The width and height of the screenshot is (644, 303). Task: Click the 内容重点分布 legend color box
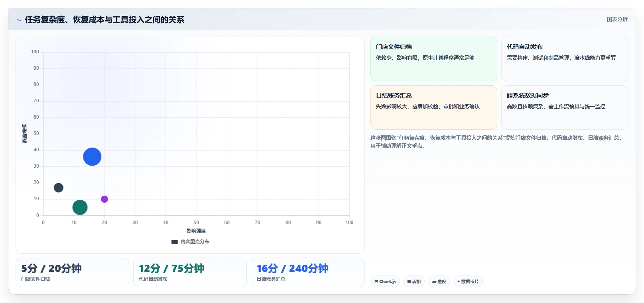[x=175, y=242]
